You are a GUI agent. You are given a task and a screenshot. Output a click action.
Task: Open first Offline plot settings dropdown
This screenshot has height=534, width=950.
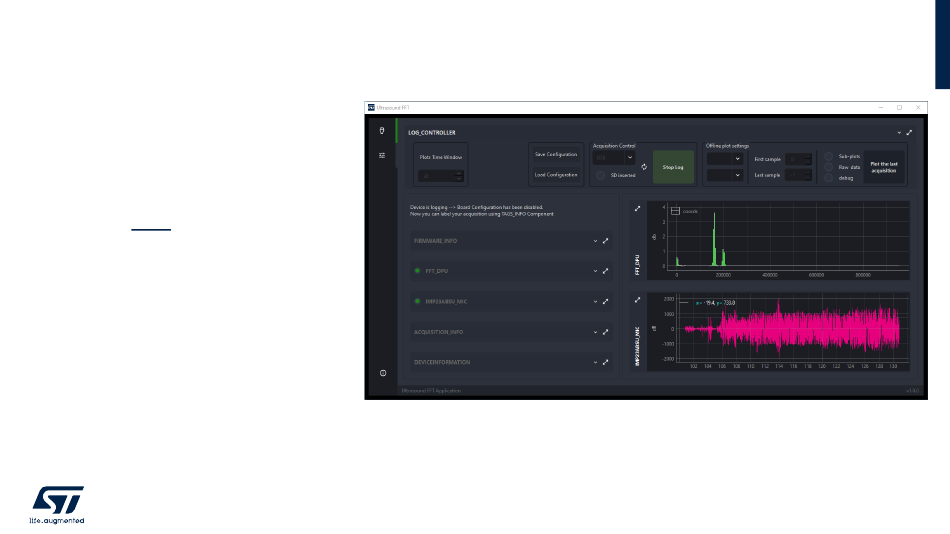coord(725,159)
